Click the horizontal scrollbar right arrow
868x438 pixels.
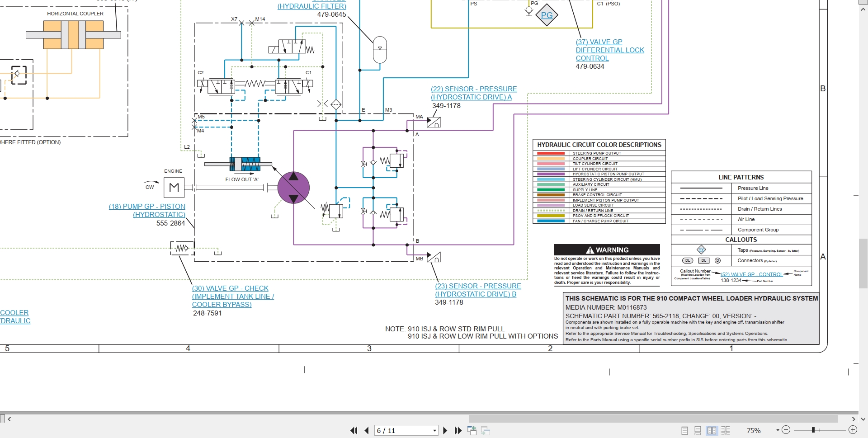coord(854,419)
